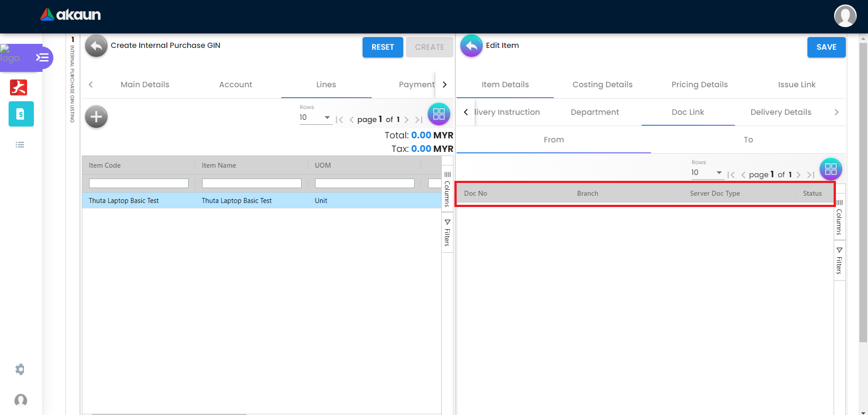The image size is (868, 415).
Task: Toggle the Columns side panel in Lines grid
Action: point(447,189)
